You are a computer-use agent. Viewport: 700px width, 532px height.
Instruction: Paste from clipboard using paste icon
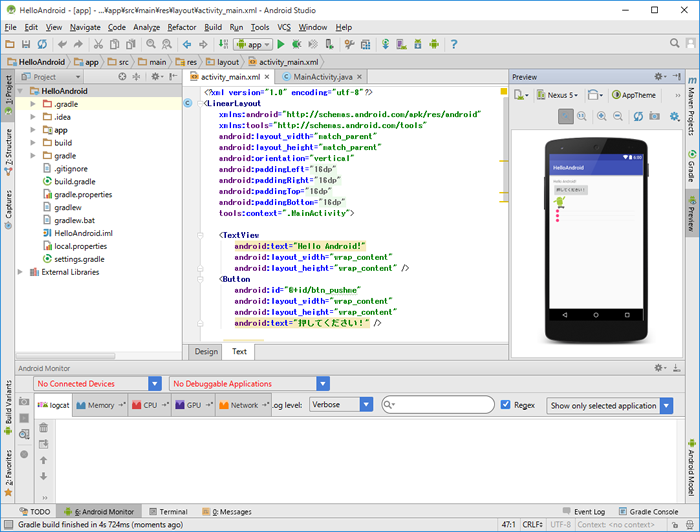pos(130,44)
